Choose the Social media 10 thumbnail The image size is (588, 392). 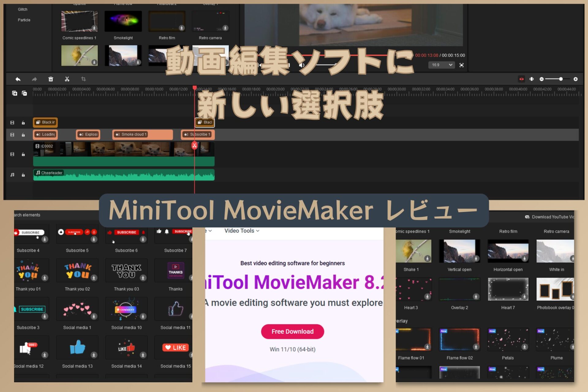pyautogui.click(x=126, y=309)
